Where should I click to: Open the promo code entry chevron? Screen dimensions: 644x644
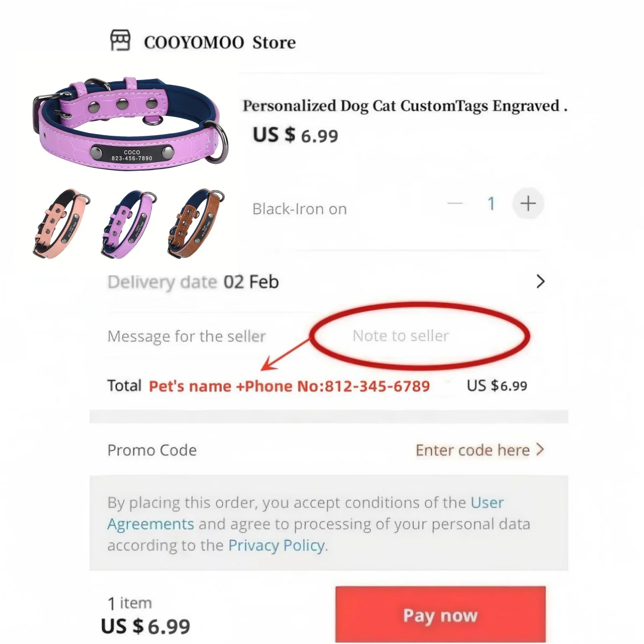(x=541, y=450)
